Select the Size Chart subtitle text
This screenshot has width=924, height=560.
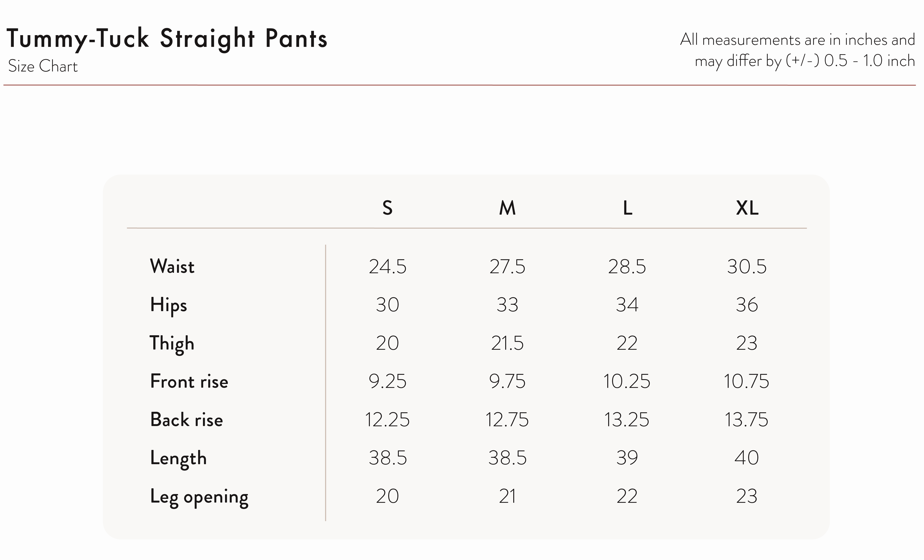click(43, 66)
